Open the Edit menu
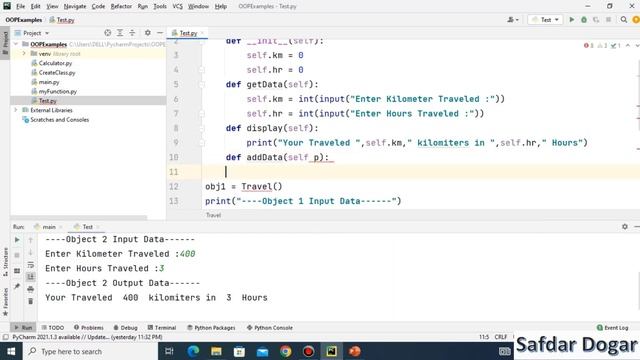Image resolution: width=640 pixels, height=360 pixels. click(x=36, y=6)
